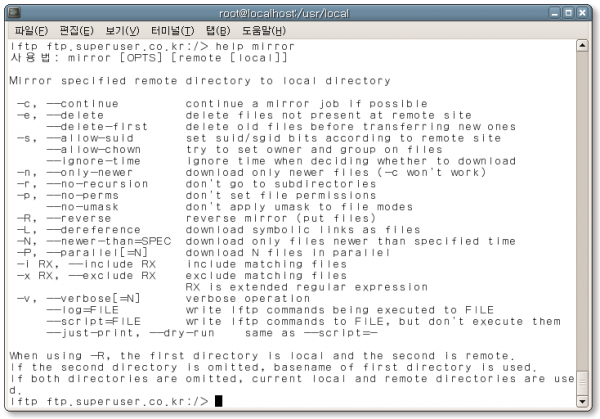Image resolution: width=600 pixels, height=419 pixels.
Task: Click the scrollbar thumb handle
Action: pyautogui.click(x=582, y=383)
